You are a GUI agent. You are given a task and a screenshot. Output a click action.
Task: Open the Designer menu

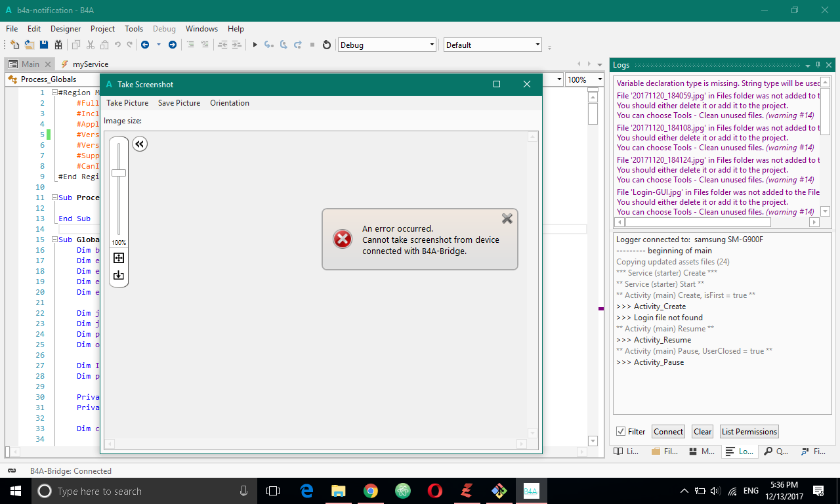point(66,29)
